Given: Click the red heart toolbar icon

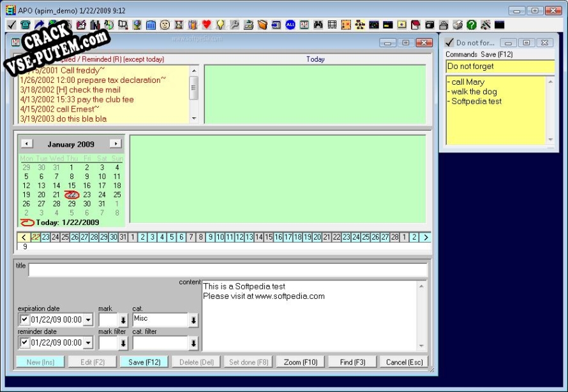Looking at the screenshot, I should pyautogui.click(x=206, y=25).
